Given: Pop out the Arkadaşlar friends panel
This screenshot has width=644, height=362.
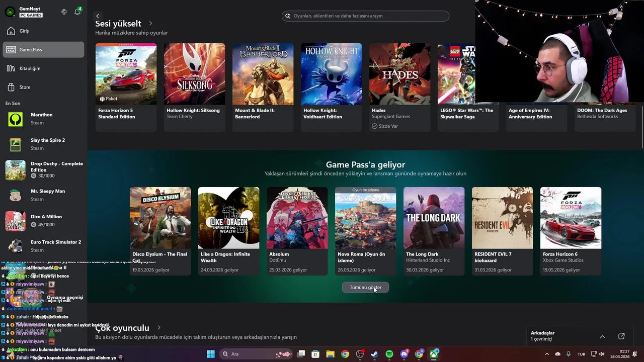Looking at the screenshot, I should coord(621,336).
